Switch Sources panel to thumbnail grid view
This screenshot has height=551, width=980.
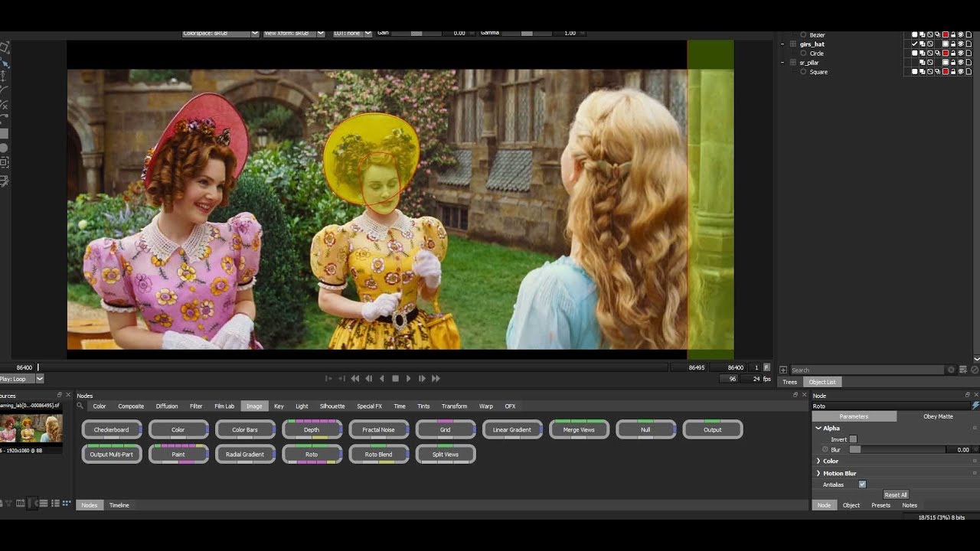coord(67,503)
